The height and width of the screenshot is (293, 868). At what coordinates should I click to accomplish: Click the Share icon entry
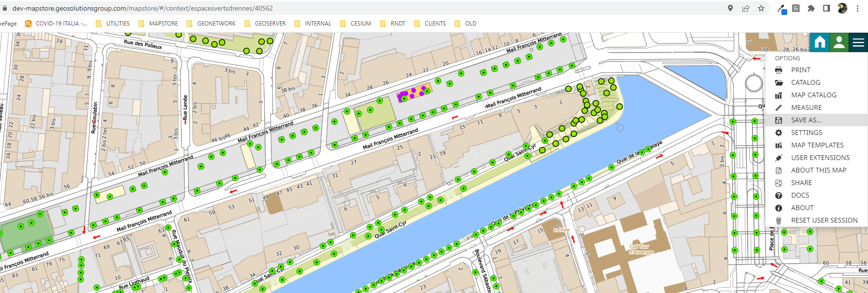pos(779,183)
